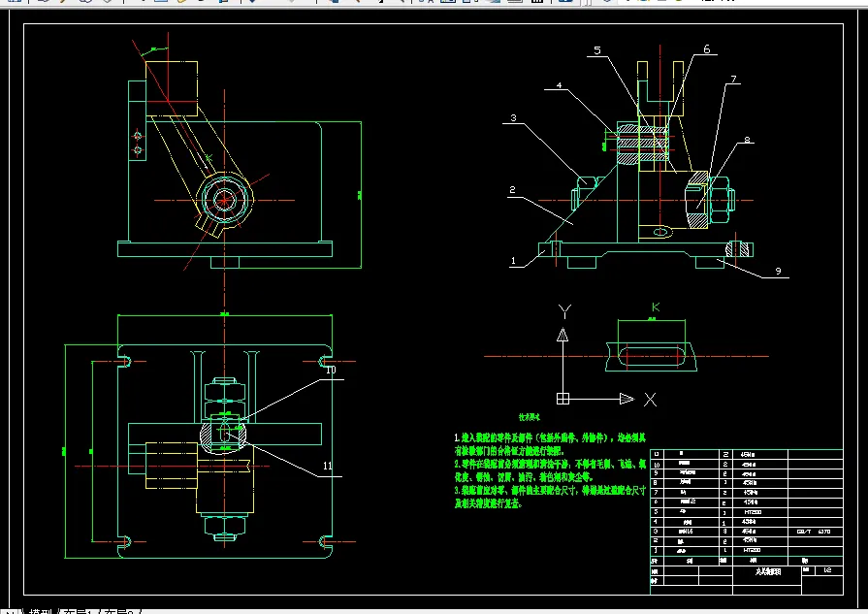This screenshot has height=614, width=868.
Task: Click balloon callout number 1
Action: pyautogui.click(x=513, y=261)
